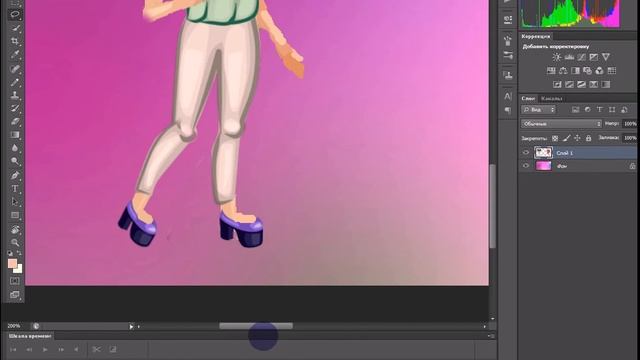Screen dimensions: 640x360
Task: Reset default foreground and background colors
Action: (10, 253)
